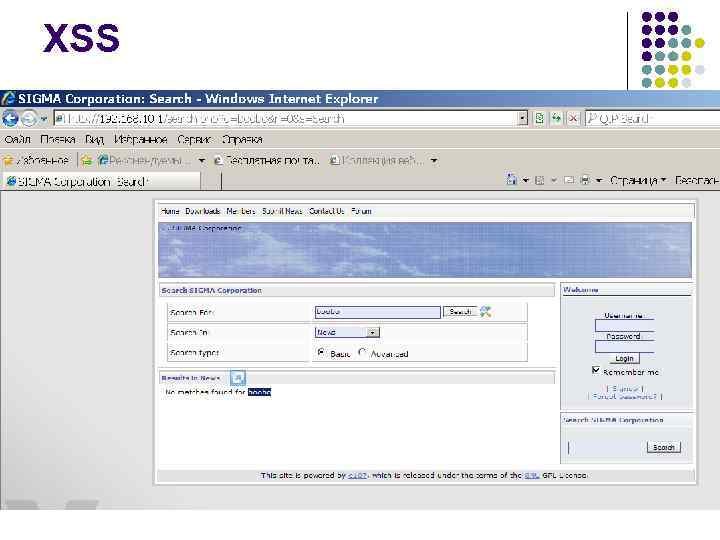Click the Signup link under login

pyautogui.click(x=624, y=388)
